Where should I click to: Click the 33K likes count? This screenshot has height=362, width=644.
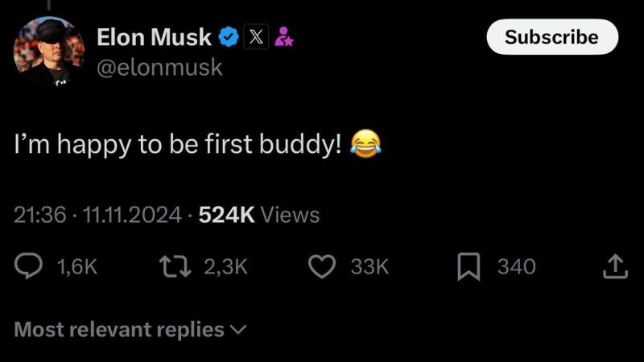[370, 266]
